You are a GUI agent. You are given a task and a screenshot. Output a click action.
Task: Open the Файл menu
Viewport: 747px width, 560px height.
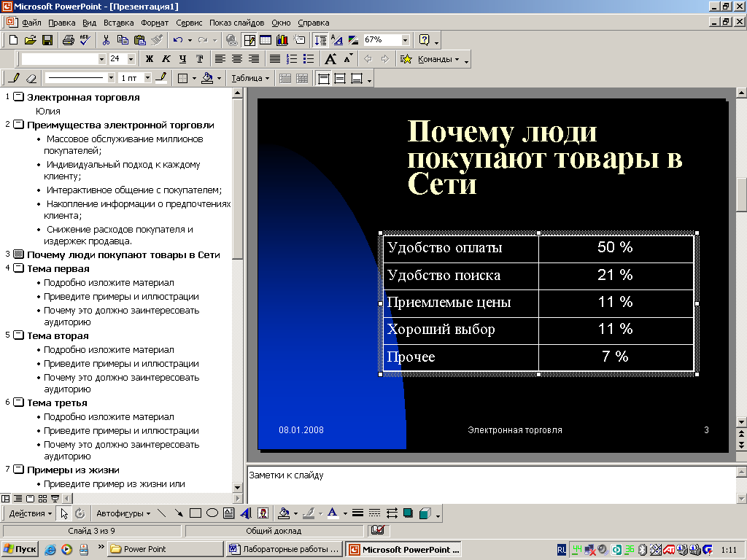[31, 23]
